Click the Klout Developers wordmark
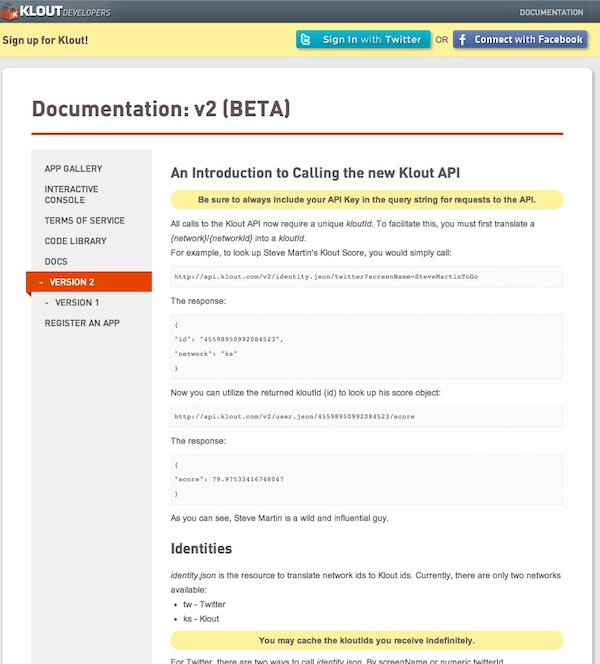Image resolution: width=600 pixels, height=664 pixels. pyautogui.click(x=65, y=11)
